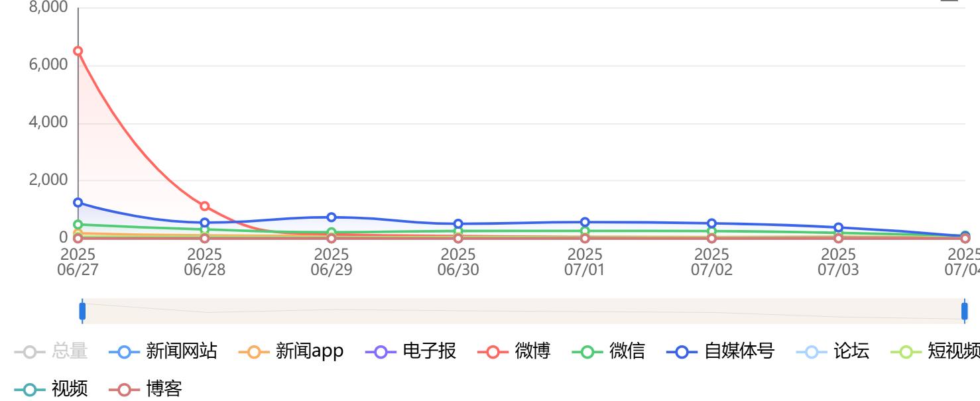Select the 微信 data point on 06/27

pos(78,225)
